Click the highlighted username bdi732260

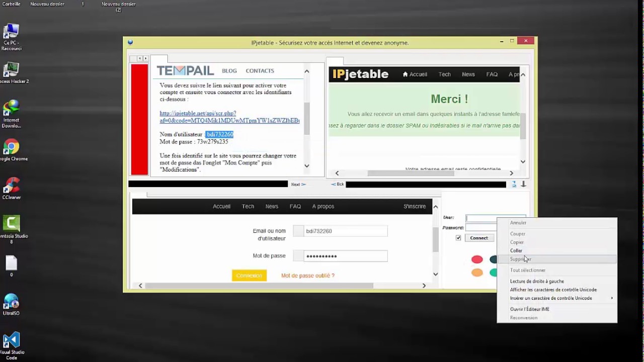tap(219, 134)
